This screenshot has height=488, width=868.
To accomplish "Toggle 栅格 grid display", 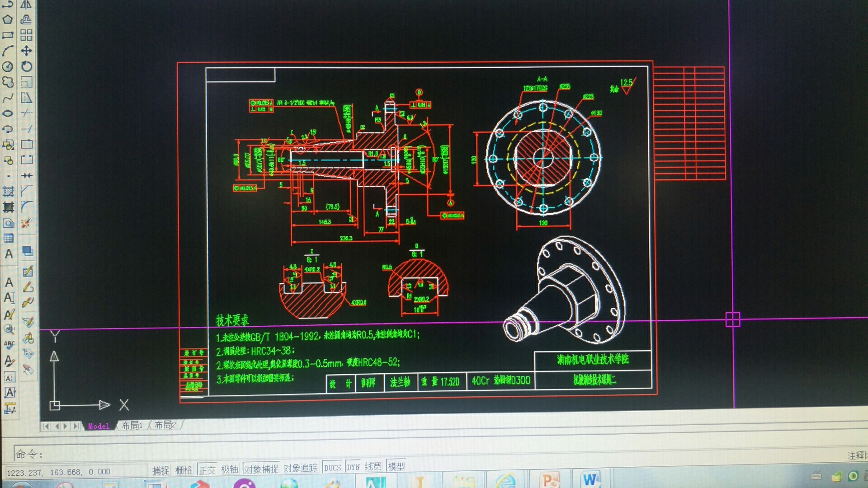I will (x=184, y=470).
